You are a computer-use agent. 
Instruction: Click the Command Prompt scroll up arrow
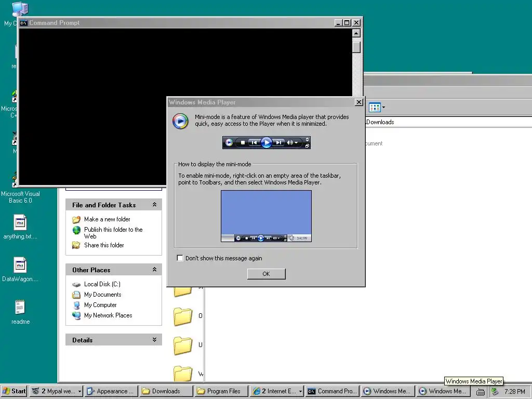[356, 33]
